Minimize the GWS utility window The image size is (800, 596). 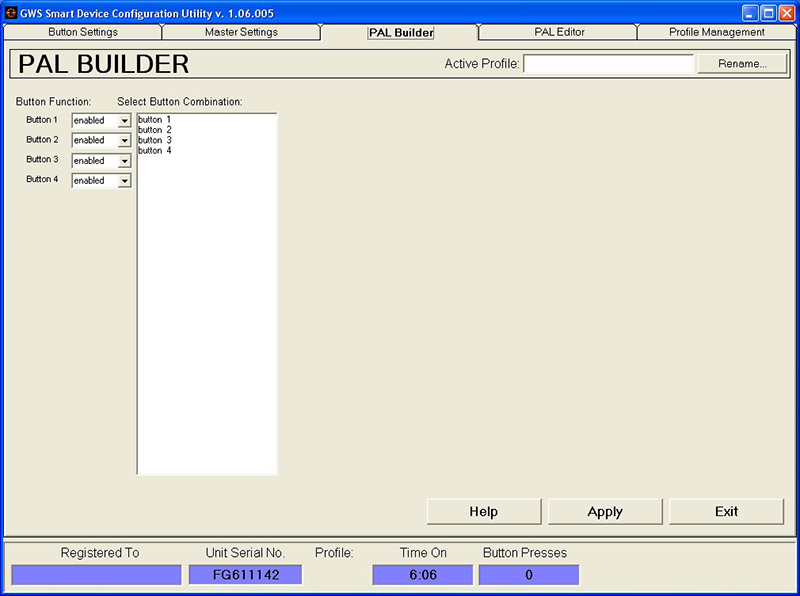(x=750, y=13)
